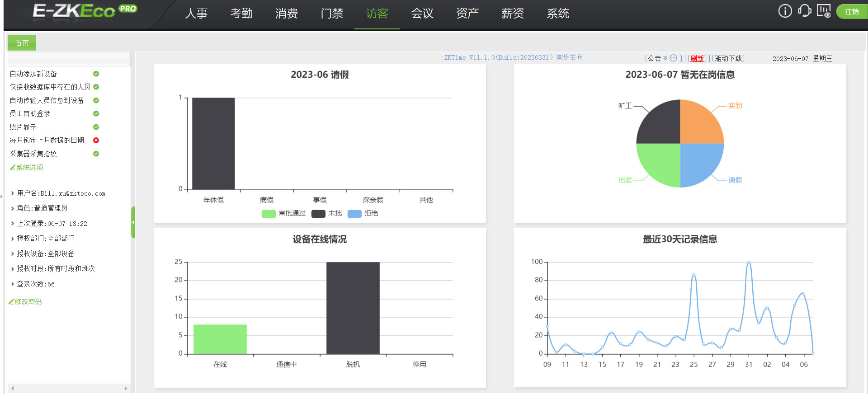868x394 pixels.
Task: Click the peak data point above 31
Action: click(749, 262)
